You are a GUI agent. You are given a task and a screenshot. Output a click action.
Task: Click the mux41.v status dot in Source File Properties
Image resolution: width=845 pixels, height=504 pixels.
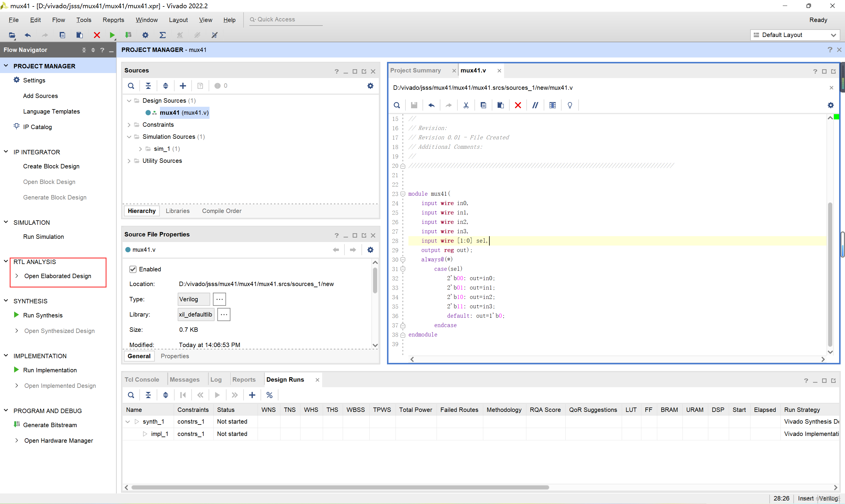click(128, 250)
